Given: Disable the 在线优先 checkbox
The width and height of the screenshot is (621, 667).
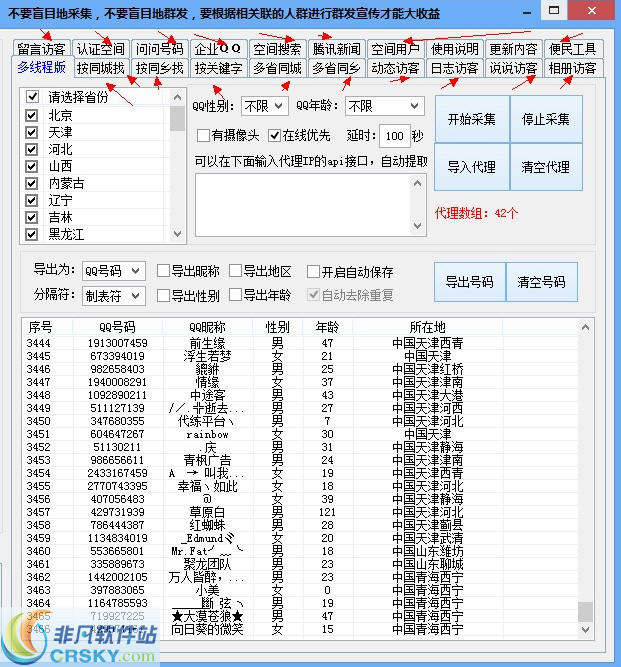Looking at the screenshot, I should pyautogui.click(x=275, y=136).
